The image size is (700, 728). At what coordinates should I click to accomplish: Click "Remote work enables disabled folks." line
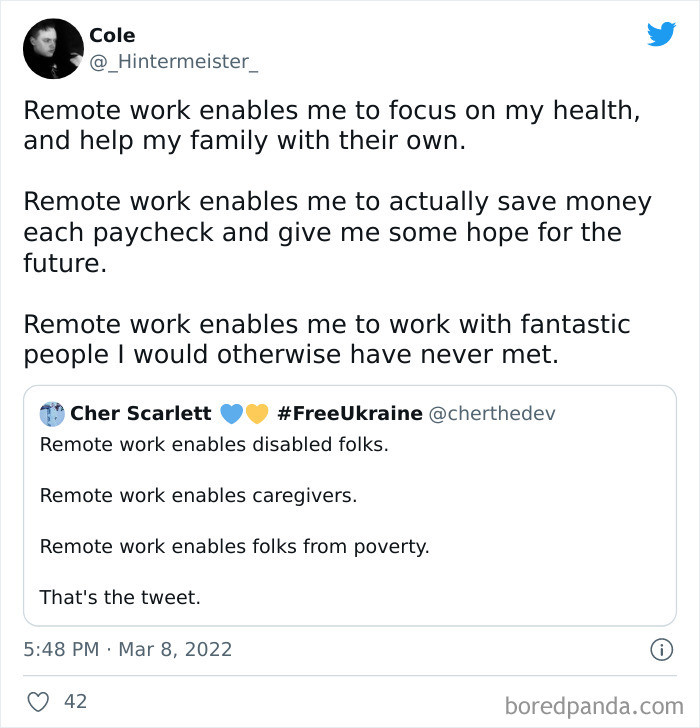click(214, 443)
